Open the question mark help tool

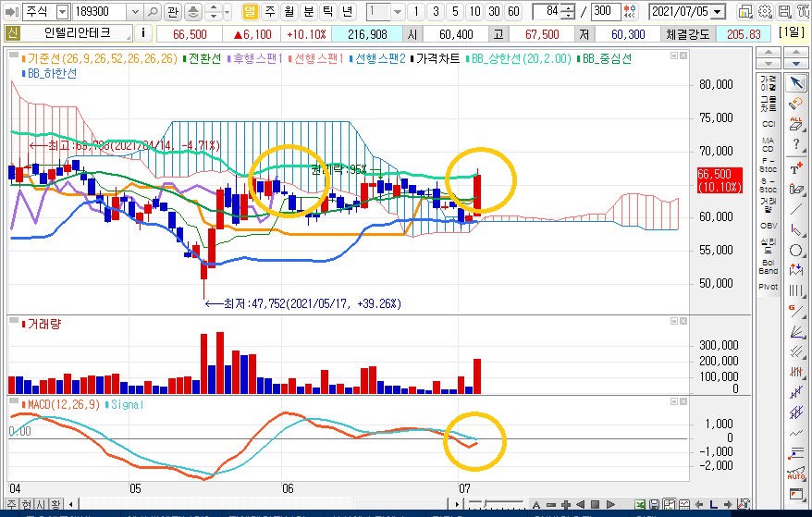pyautogui.click(x=796, y=144)
